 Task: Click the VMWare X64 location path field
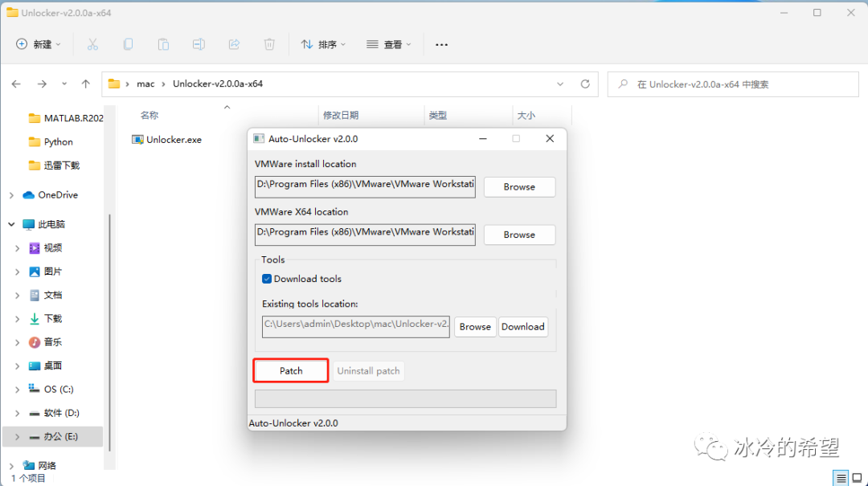coord(365,234)
